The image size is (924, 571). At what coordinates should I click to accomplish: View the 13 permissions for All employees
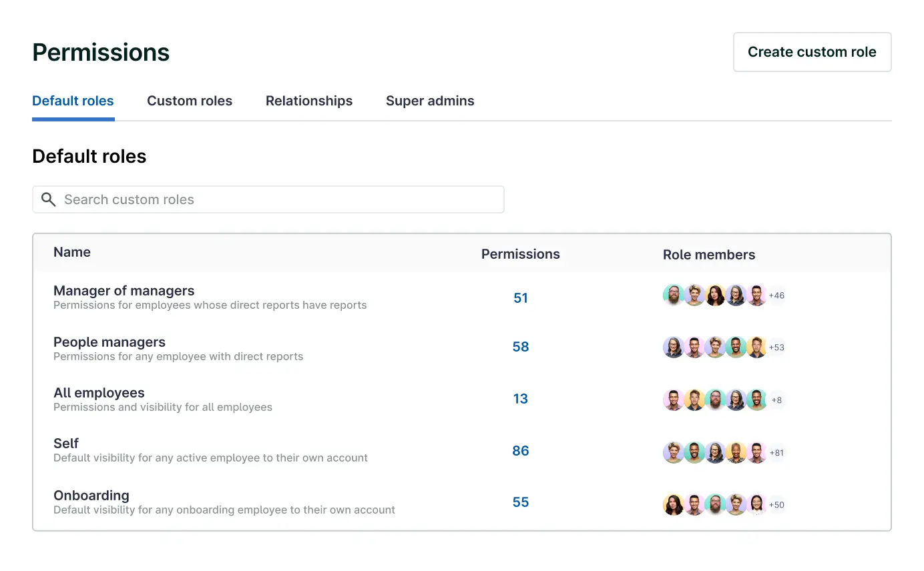521,399
